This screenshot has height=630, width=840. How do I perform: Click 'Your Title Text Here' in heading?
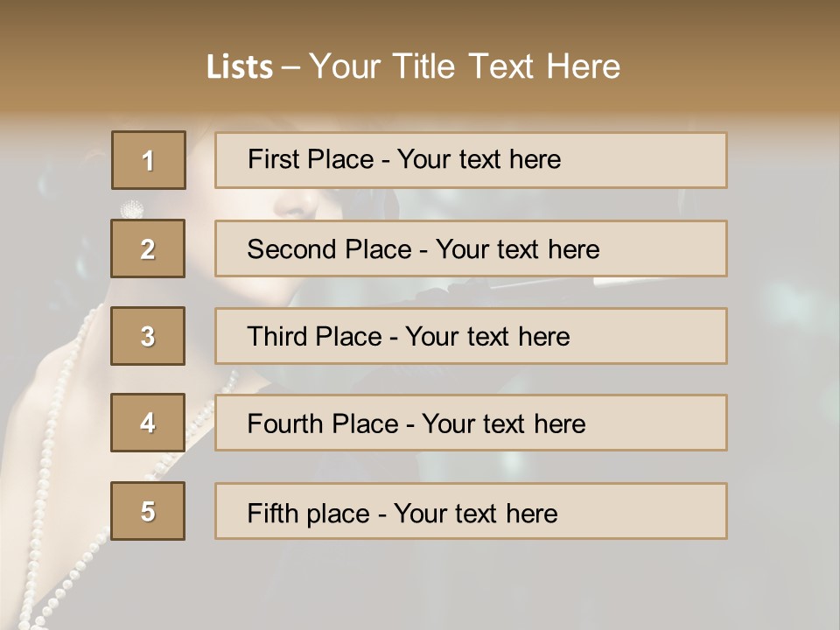pos(465,66)
